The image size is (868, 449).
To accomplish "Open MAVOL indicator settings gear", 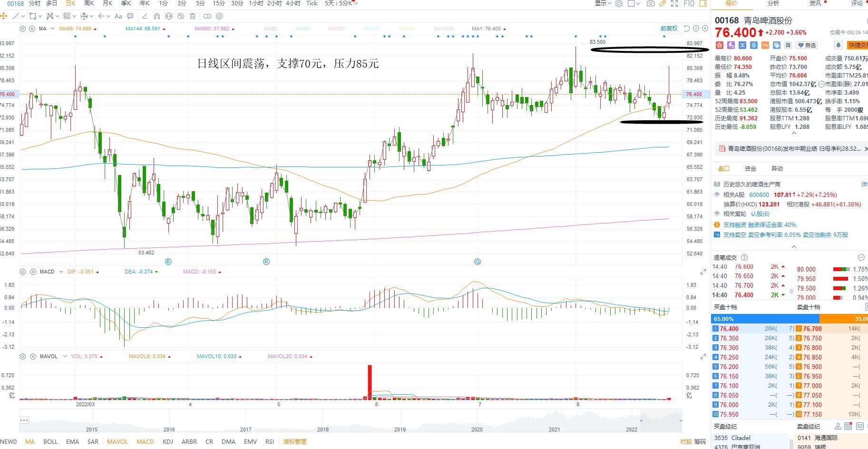I will 22,356.
